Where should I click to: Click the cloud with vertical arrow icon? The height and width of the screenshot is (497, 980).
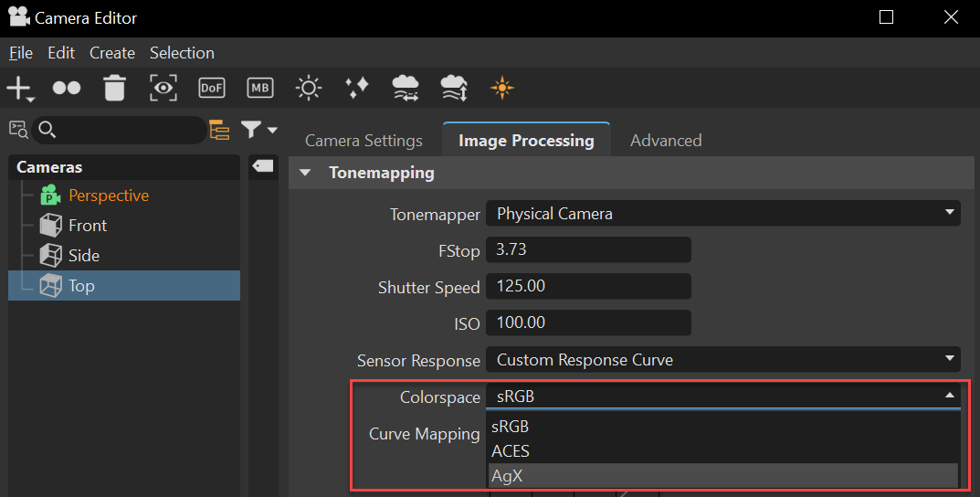(x=454, y=89)
